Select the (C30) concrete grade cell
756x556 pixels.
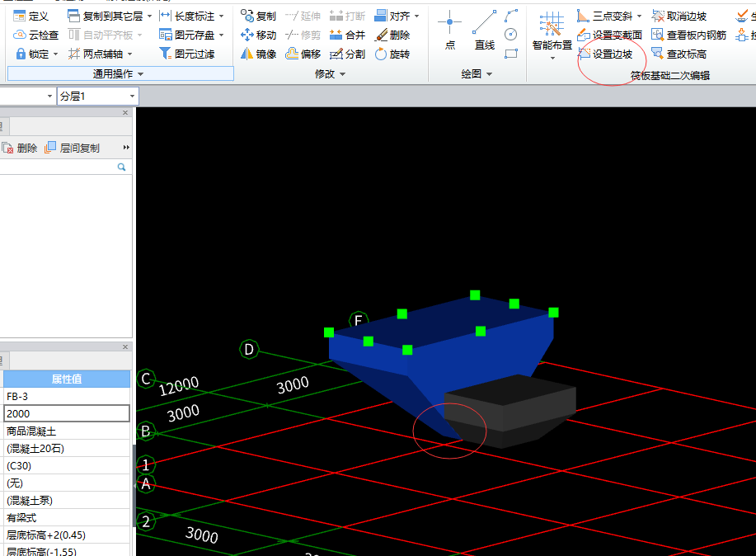67,466
